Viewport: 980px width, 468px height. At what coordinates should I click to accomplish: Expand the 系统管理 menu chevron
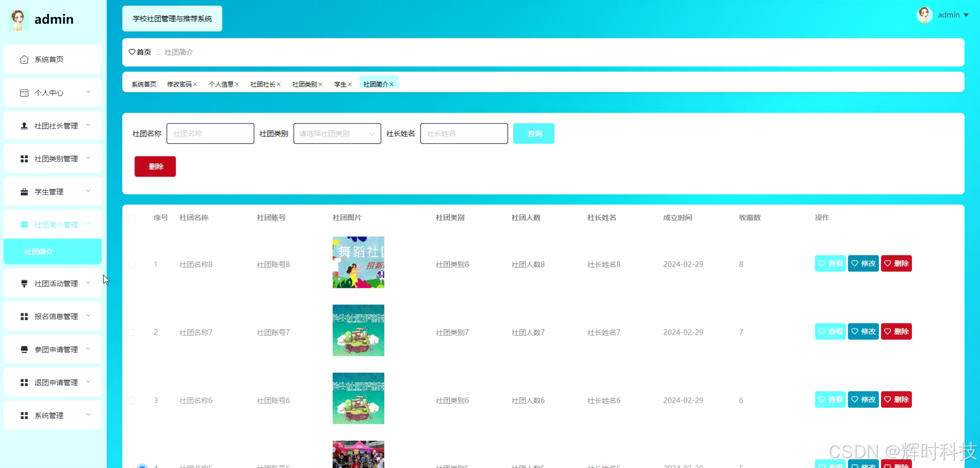pyautogui.click(x=88, y=414)
